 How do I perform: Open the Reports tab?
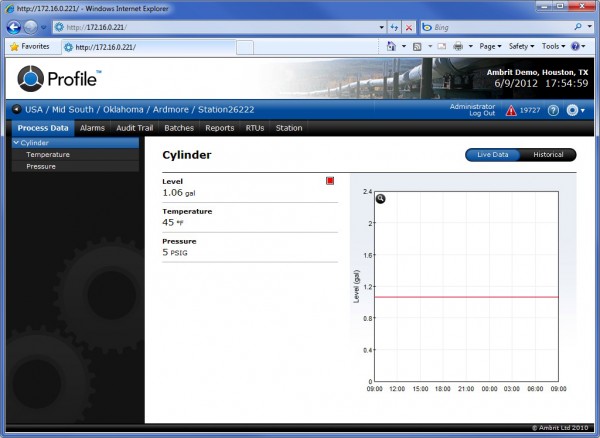(x=220, y=128)
